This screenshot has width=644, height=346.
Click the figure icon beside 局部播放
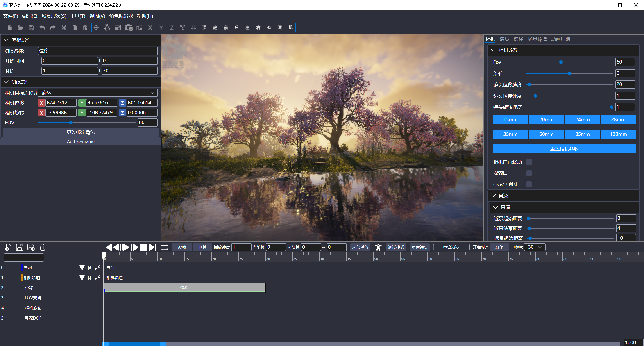click(378, 247)
